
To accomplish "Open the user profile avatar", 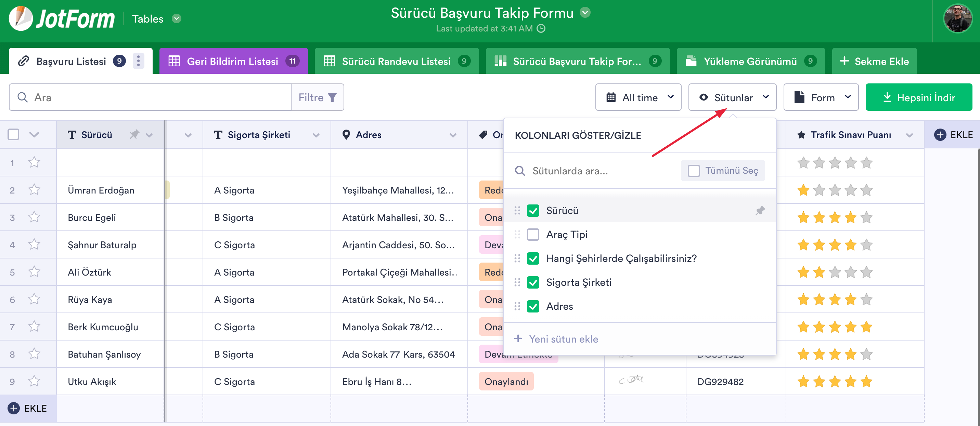I will coord(957,18).
